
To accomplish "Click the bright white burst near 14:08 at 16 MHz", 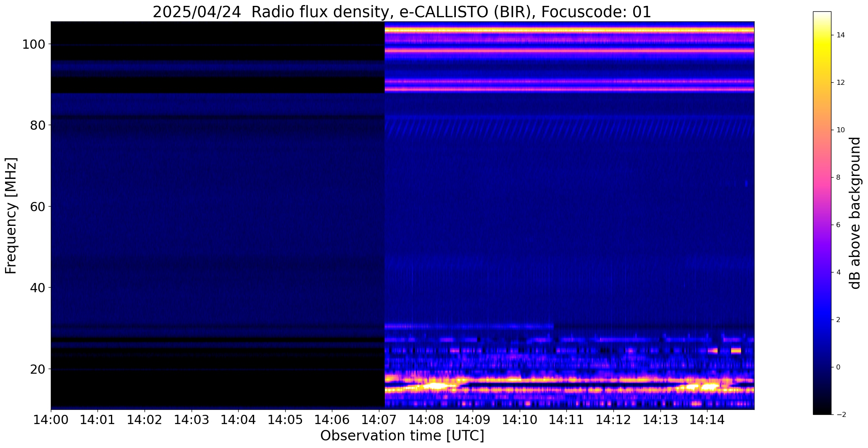I will tap(436, 385).
